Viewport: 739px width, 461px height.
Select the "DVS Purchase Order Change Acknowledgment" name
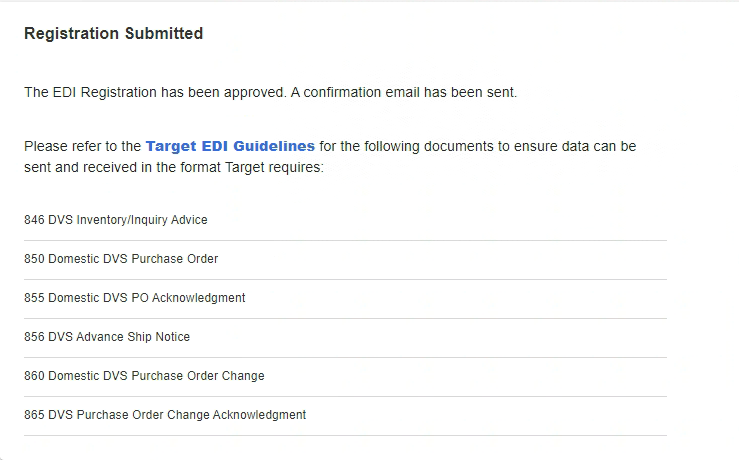point(177,415)
